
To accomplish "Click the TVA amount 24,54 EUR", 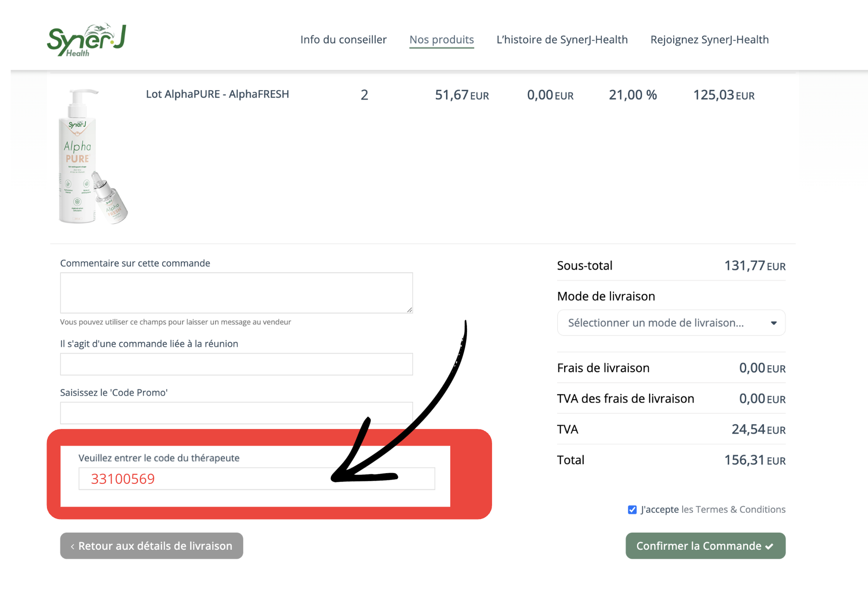I will 758,429.
